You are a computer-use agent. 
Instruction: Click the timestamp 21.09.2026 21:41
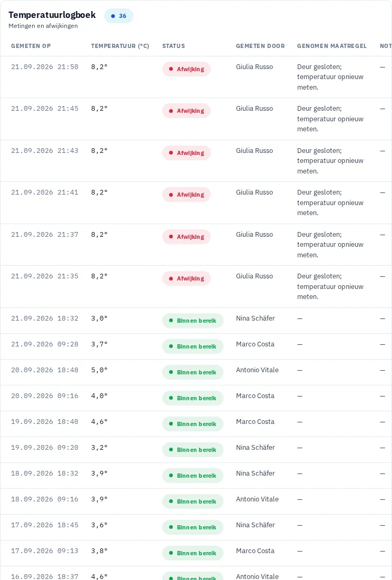(x=45, y=192)
